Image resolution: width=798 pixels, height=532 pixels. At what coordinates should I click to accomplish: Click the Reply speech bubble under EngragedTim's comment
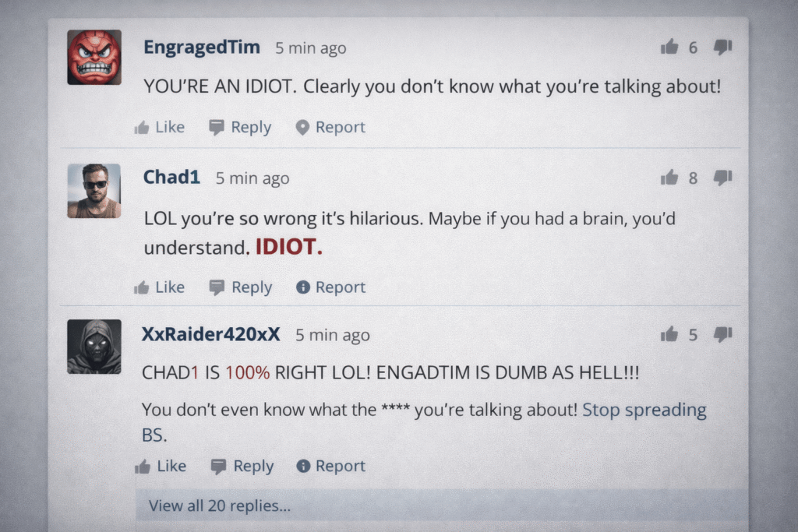[x=217, y=128]
